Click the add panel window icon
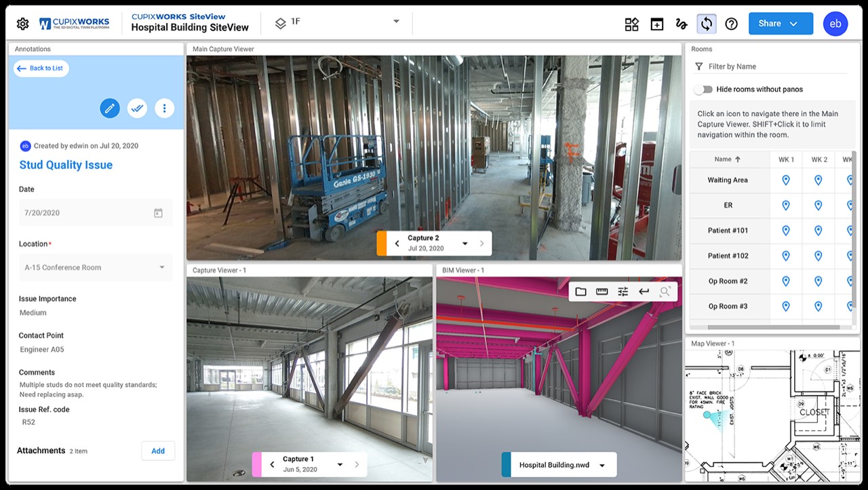Screen dimensions: 868x490 pos(656,24)
